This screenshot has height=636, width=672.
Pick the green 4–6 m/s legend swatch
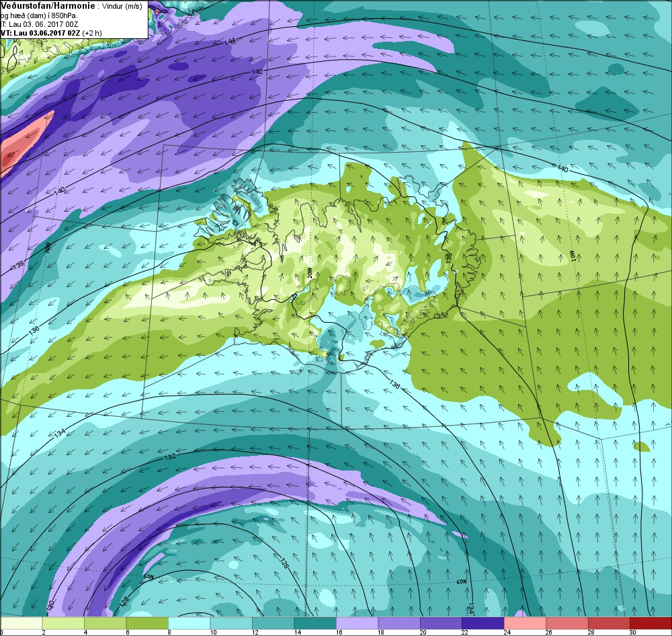click(x=106, y=623)
